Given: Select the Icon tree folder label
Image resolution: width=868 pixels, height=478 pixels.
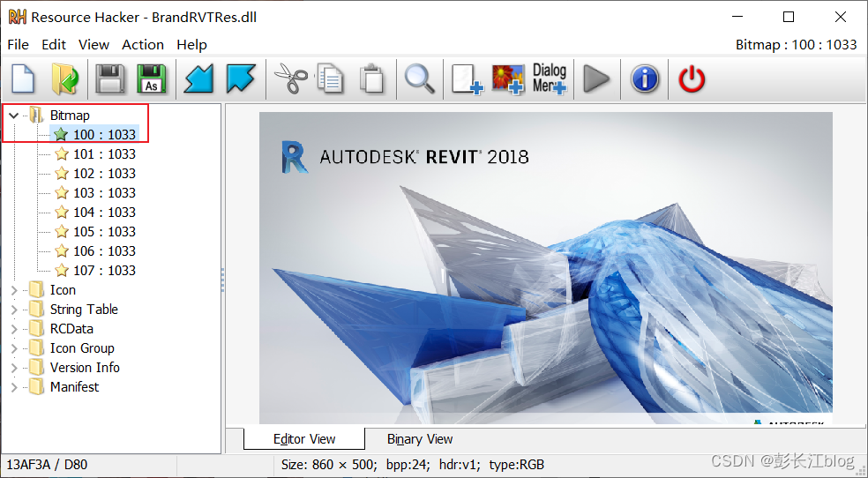Looking at the screenshot, I should click(x=63, y=290).
